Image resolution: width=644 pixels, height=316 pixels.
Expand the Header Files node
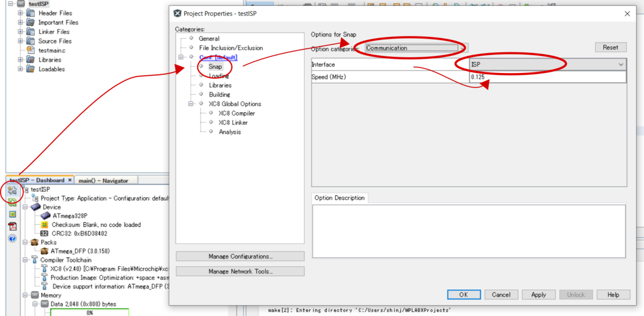pyautogui.click(x=20, y=13)
